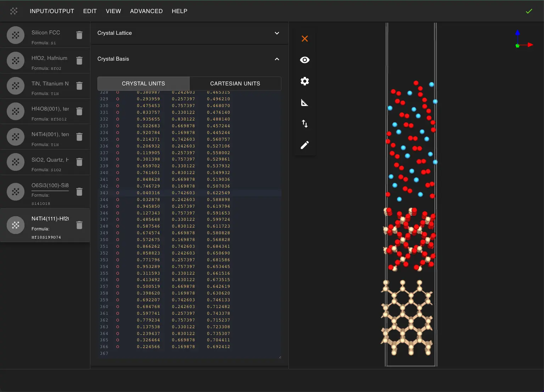Click the green checkmark status icon
The width and height of the screenshot is (544, 392).
pos(529,11)
